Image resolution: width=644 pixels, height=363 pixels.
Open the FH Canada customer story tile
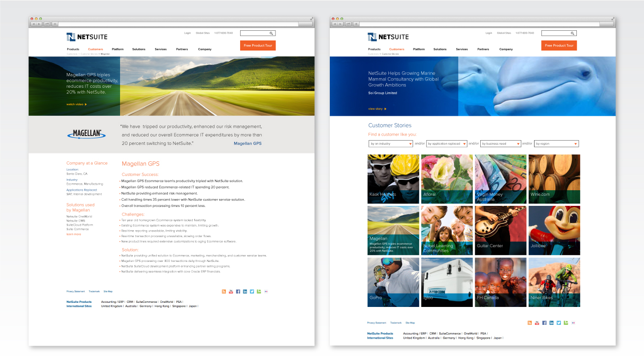pos(500,282)
